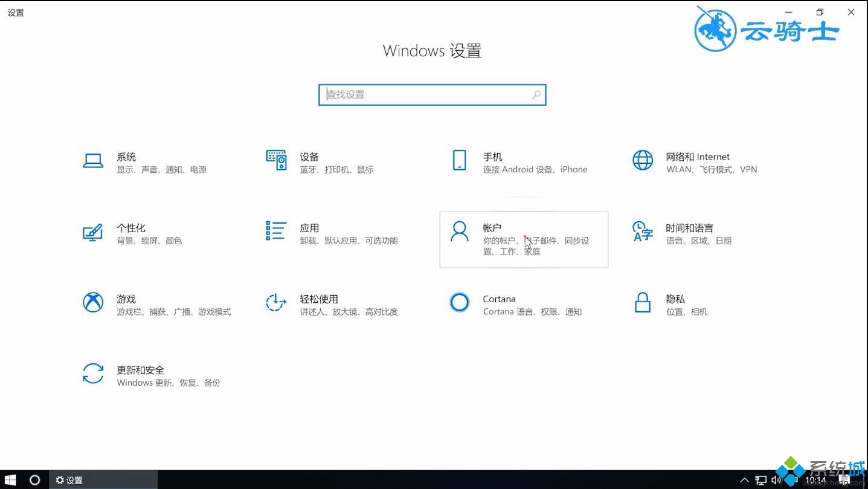Viewport: 868px width, 489px height.
Task: Open the 手机 phone icon
Action: click(459, 160)
